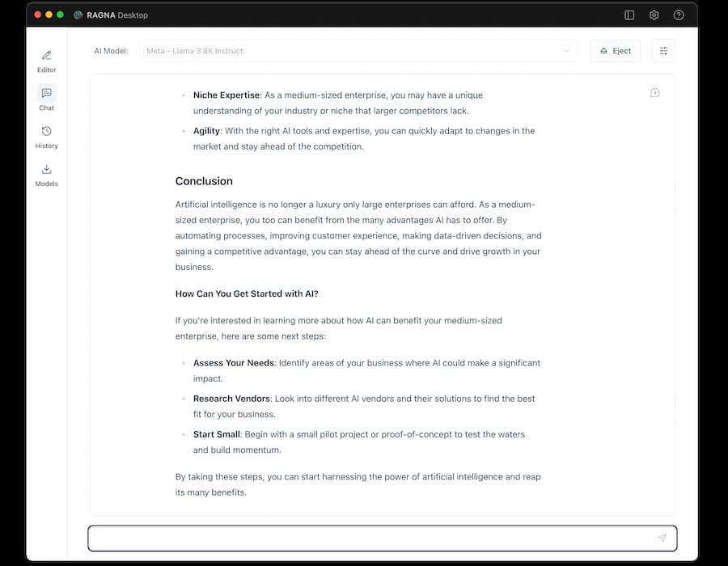Click the green macOS zoom button
This screenshot has width=728, height=566.
pos(60,15)
